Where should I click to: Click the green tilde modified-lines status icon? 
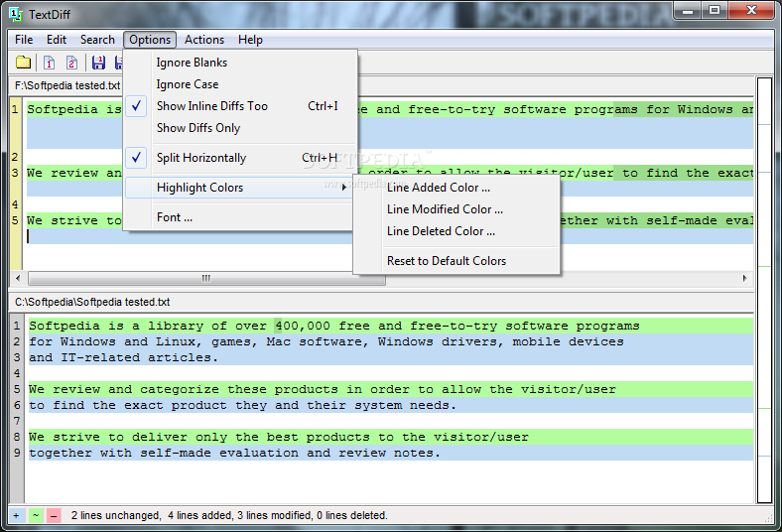click(x=36, y=515)
